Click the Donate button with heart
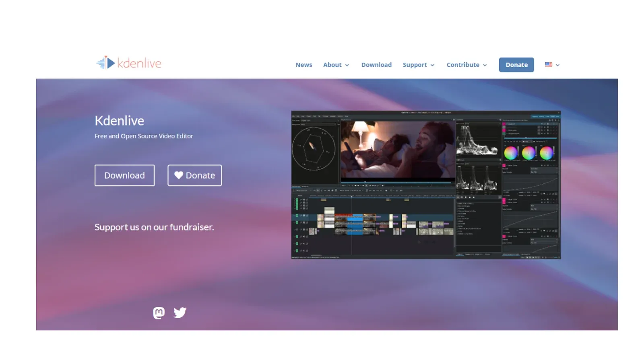The width and height of the screenshot is (644, 362). [x=195, y=175]
